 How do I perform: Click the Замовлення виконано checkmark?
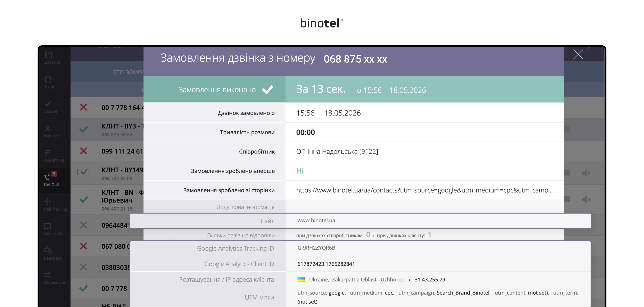pos(268,90)
